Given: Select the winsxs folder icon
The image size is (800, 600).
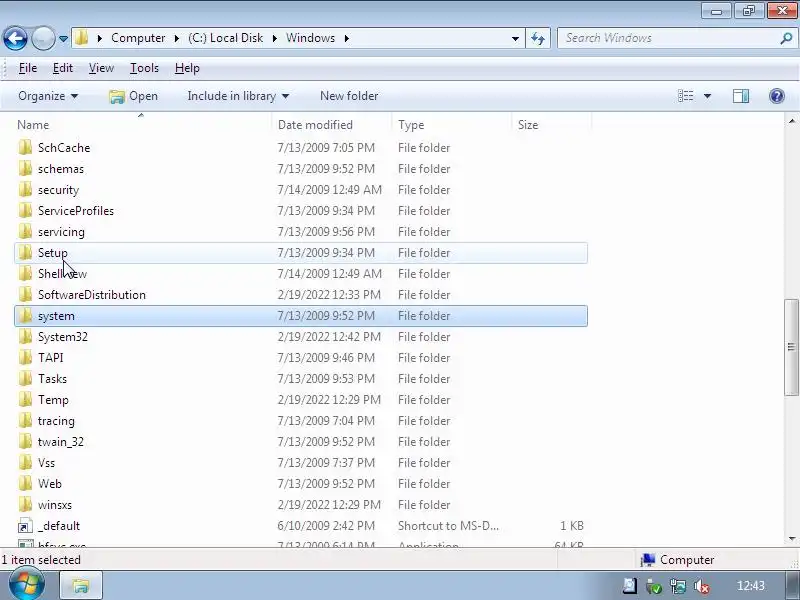Looking at the screenshot, I should 25,505.
